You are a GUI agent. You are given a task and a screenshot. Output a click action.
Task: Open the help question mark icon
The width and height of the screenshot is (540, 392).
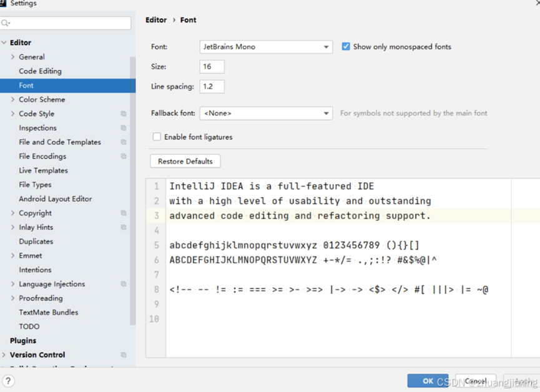click(x=8, y=381)
